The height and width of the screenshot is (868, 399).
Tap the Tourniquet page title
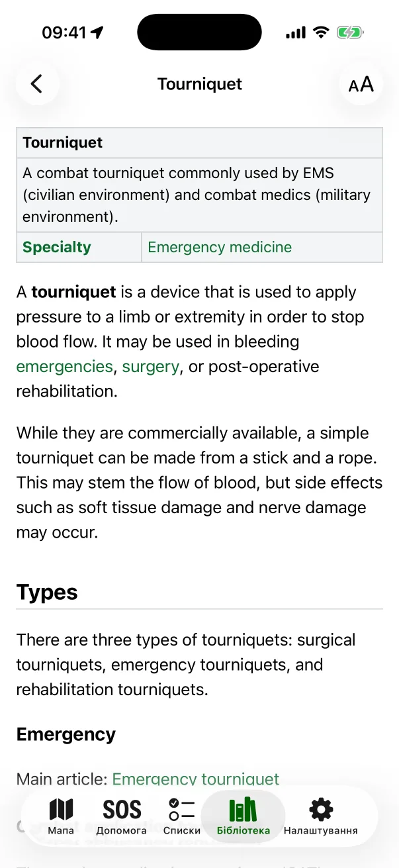click(x=200, y=84)
